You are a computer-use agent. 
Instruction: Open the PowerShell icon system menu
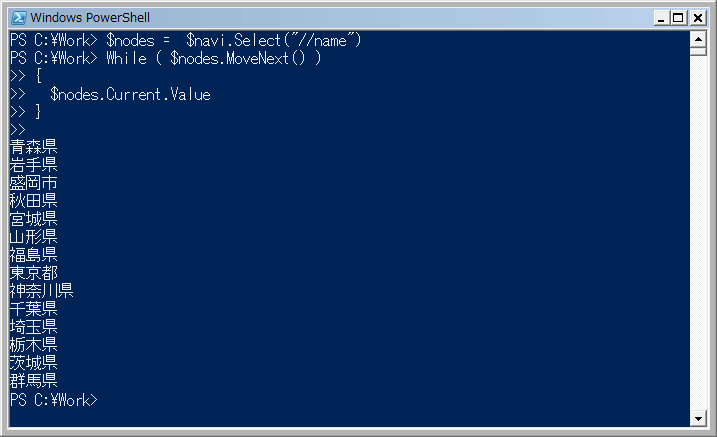point(19,18)
